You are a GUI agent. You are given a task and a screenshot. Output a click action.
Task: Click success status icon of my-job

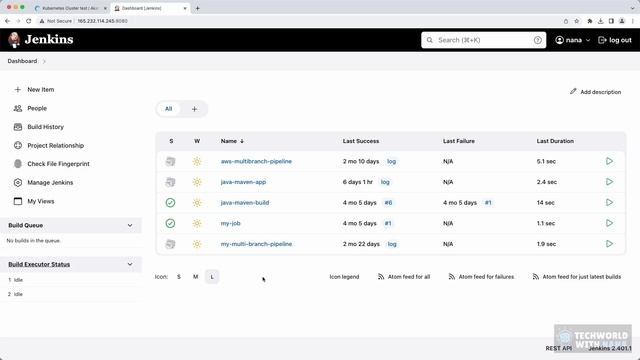[x=170, y=223]
